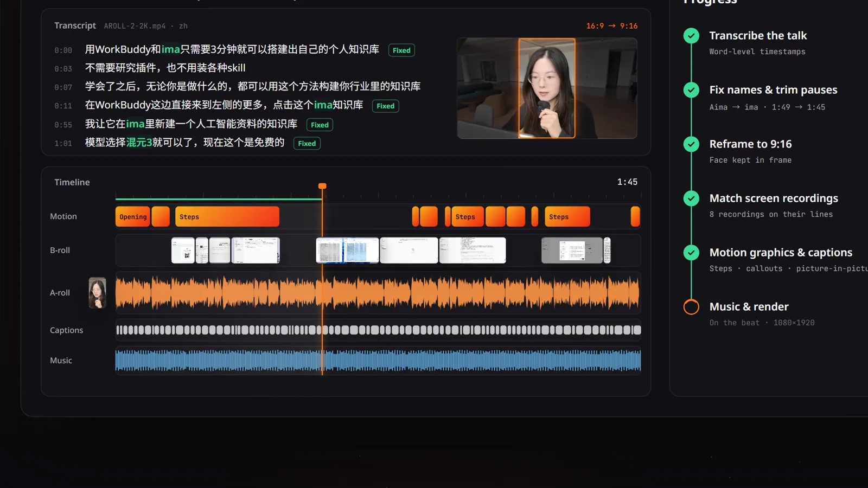Select the last gray B-roll recording thumbnail
868x488 pixels.
coord(572,251)
